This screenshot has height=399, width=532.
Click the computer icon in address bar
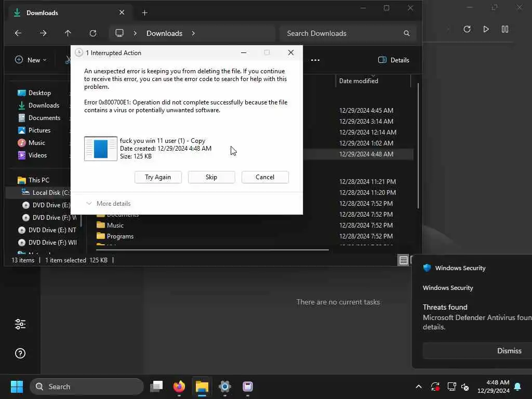coord(119,33)
